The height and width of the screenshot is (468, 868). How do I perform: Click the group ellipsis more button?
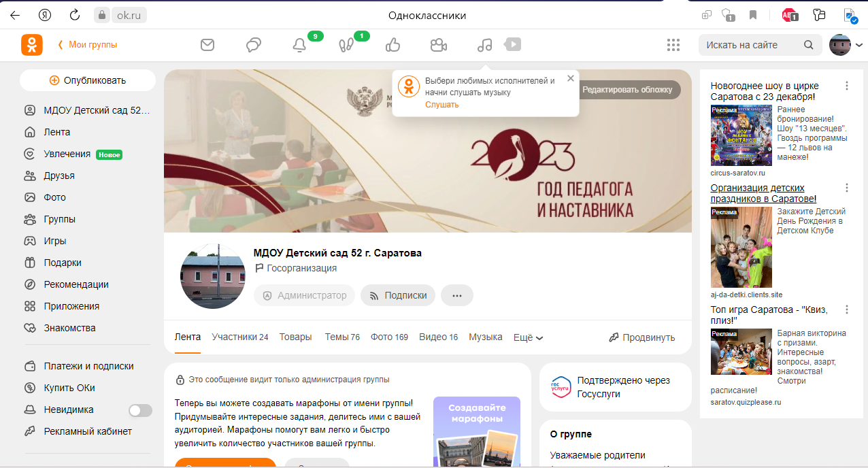[x=457, y=295]
